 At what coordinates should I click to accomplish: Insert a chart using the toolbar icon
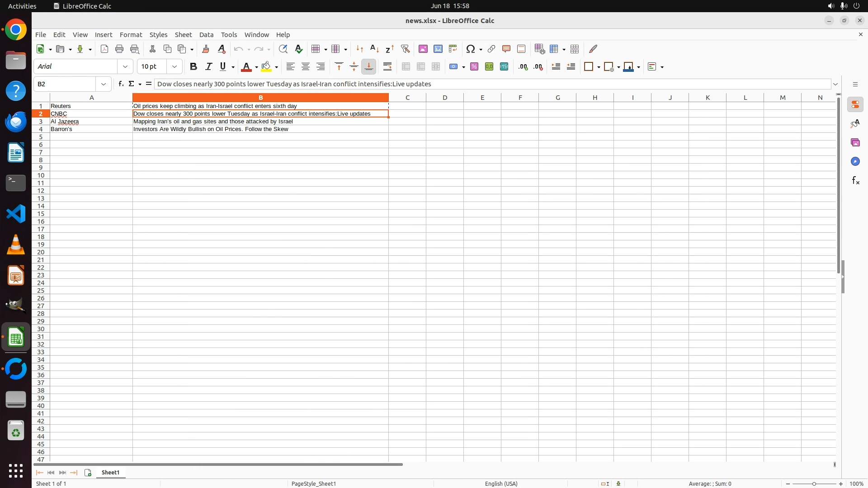tap(438, 49)
